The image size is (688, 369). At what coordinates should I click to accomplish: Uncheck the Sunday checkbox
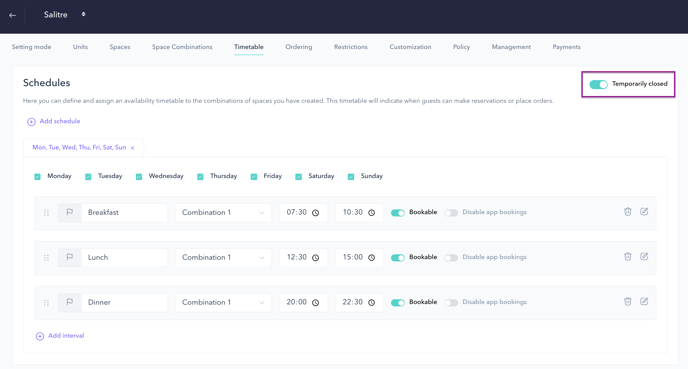[x=351, y=176]
